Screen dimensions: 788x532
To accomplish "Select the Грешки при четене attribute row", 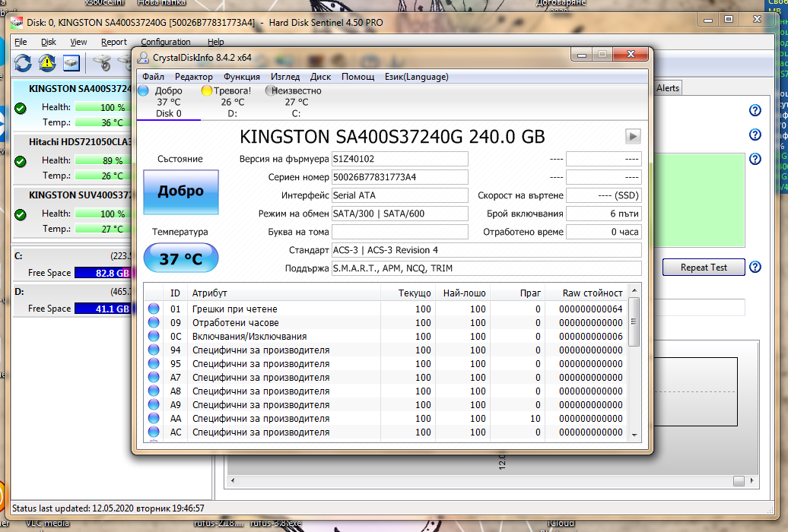I will pyautogui.click(x=386, y=309).
